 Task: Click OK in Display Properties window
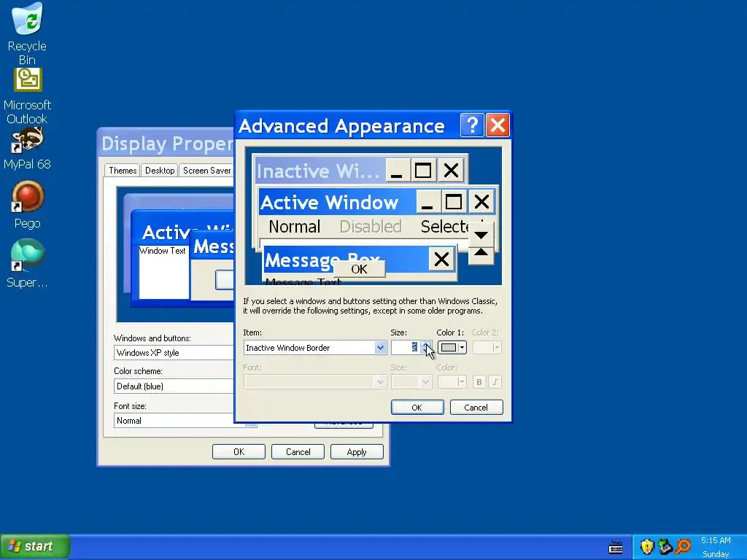coord(239,452)
